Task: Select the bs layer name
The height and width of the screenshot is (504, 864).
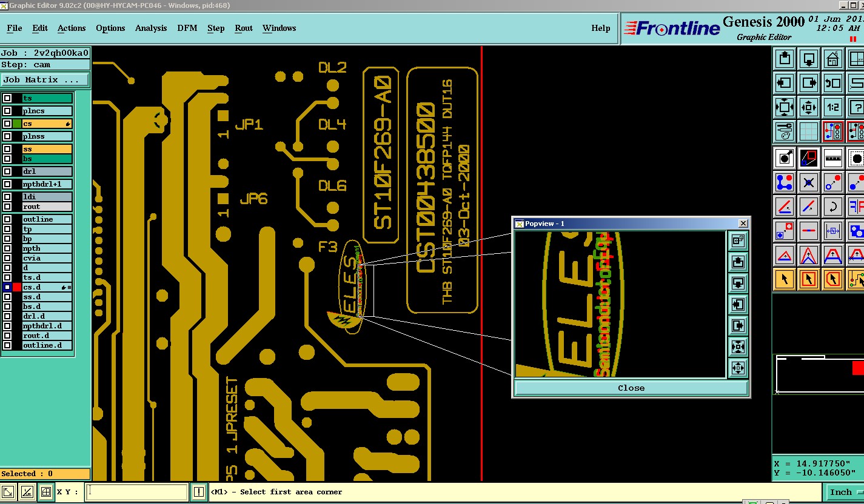Action: (x=47, y=159)
